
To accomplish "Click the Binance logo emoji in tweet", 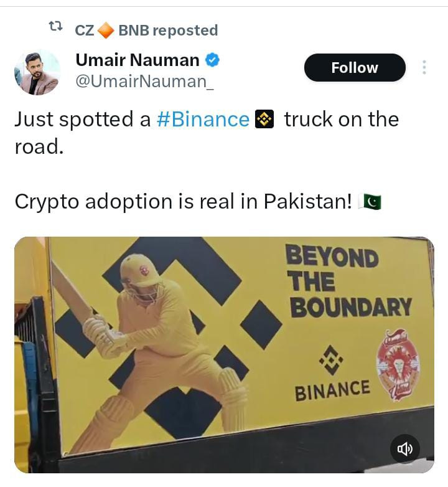I will click(264, 119).
